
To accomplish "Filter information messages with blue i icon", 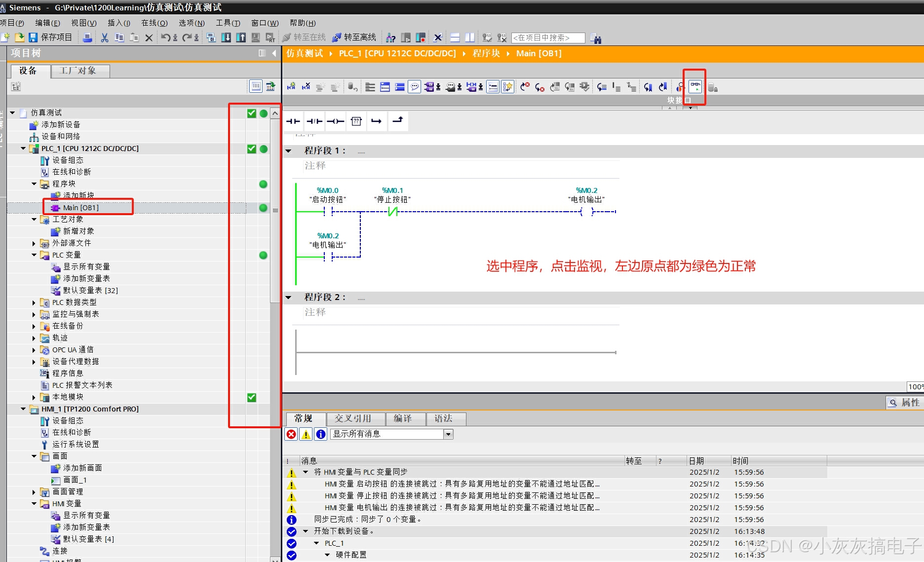I will (x=321, y=434).
